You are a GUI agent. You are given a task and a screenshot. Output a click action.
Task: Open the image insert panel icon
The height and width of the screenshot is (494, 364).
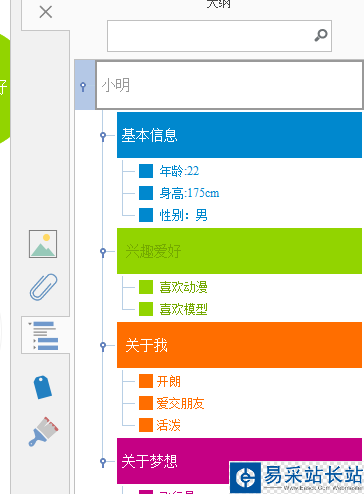(43, 244)
